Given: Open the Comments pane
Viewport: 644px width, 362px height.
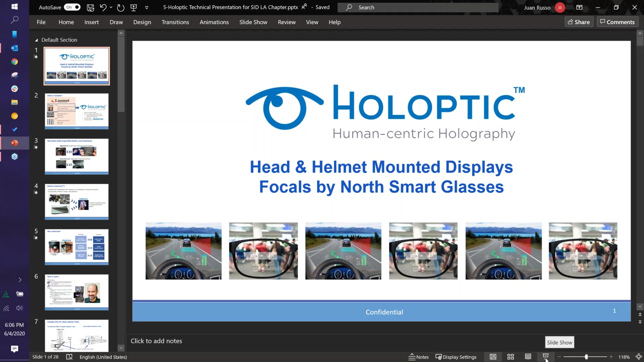Looking at the screenshot, I should (617, 22).
